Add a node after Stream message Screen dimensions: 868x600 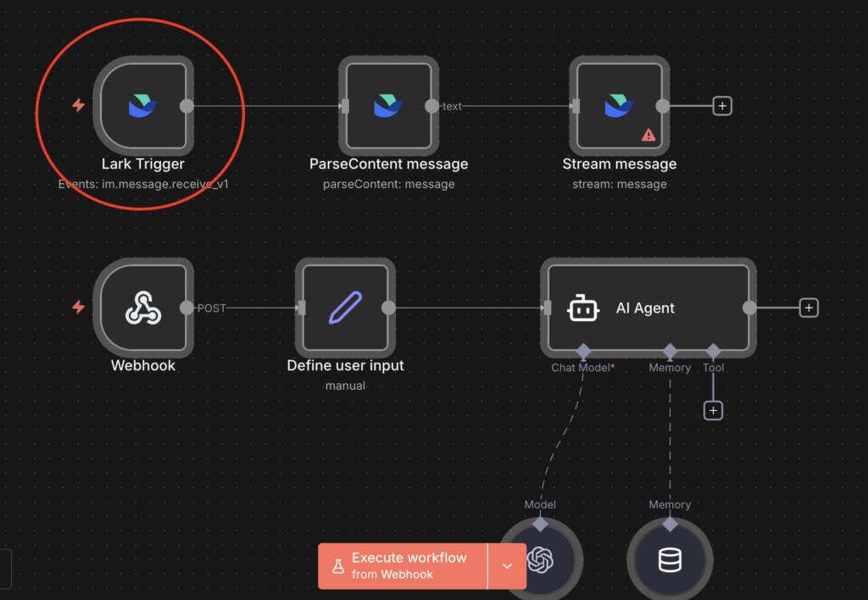coord(721,106)
